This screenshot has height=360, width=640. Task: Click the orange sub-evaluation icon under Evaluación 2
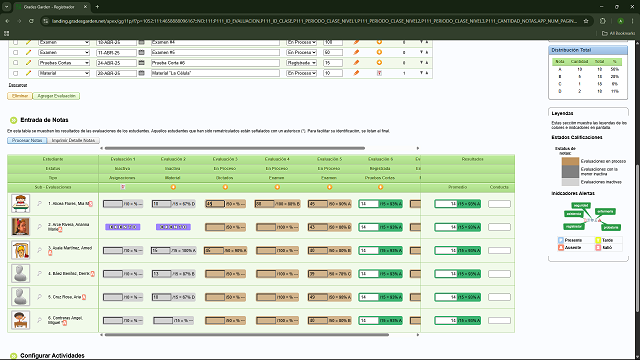coord(173,187)
